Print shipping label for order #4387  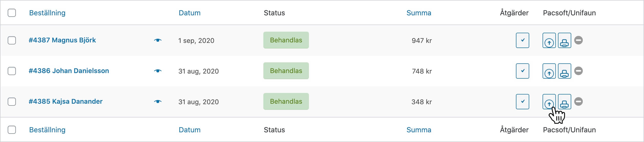click(x=564, y=41)
